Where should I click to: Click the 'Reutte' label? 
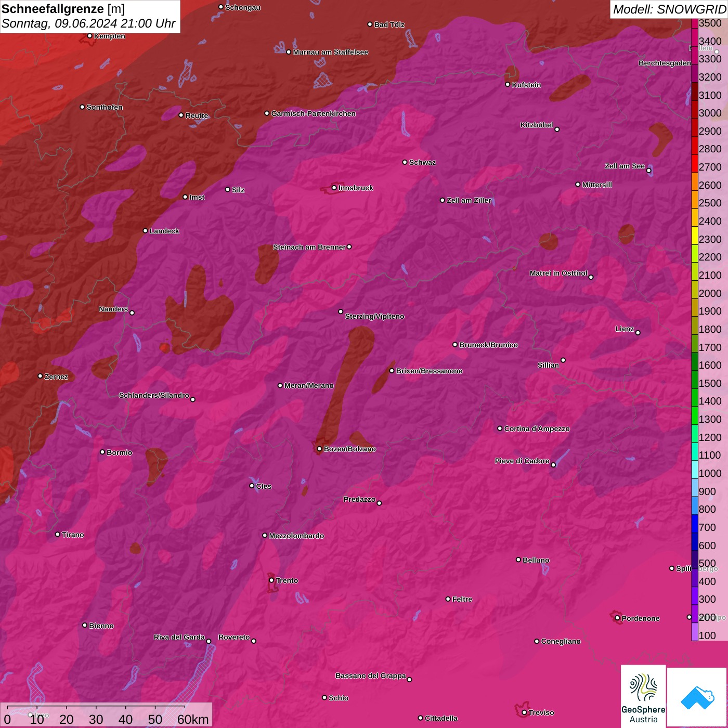pyautogui.click(x=197, y=115)
